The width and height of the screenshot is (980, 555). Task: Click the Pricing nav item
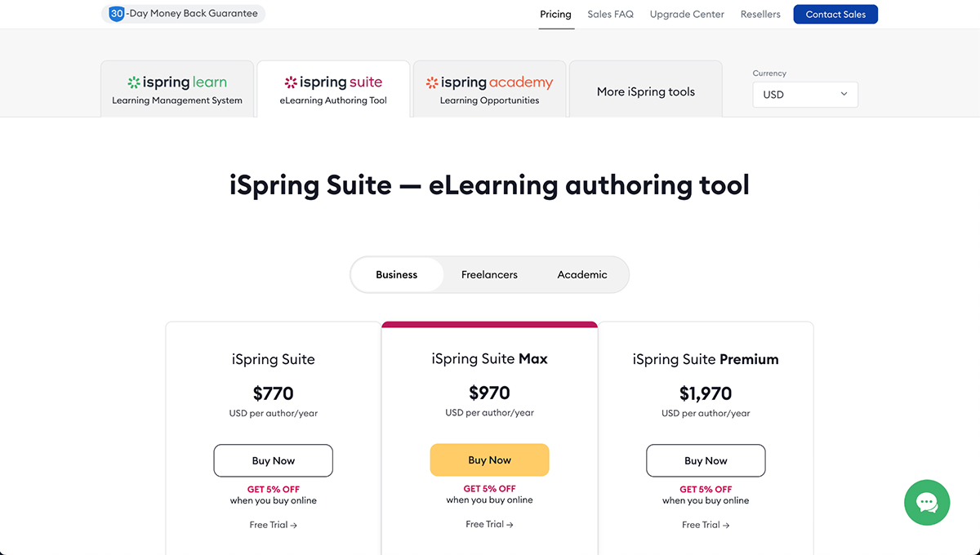(x=556, y=15)
